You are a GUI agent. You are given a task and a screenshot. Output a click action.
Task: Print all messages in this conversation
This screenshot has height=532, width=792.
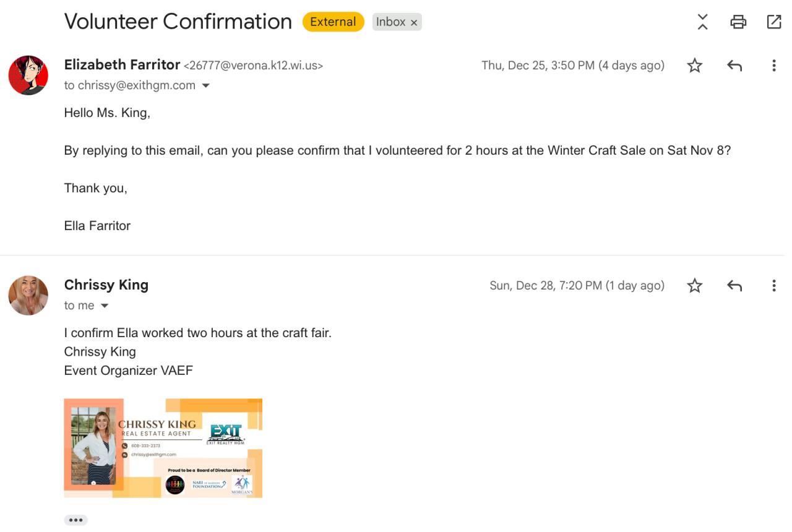[738, 22]
